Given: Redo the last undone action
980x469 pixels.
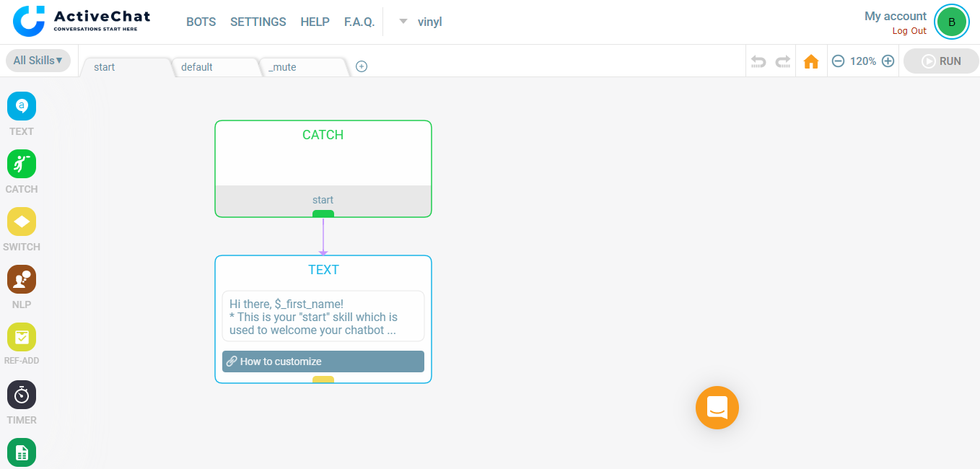Looking at the screenshot, I should click(783, 61).
